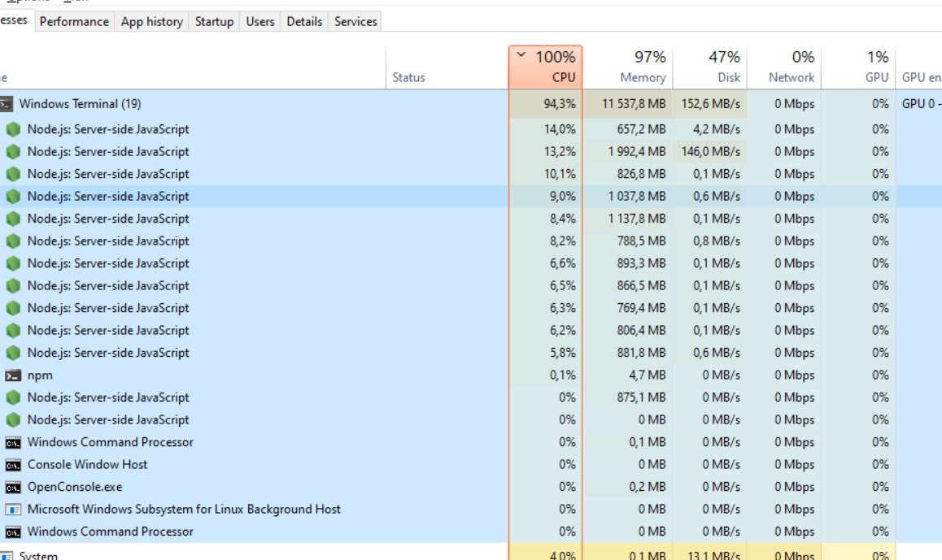
Task: Click the System process icon
Action: 6,556
